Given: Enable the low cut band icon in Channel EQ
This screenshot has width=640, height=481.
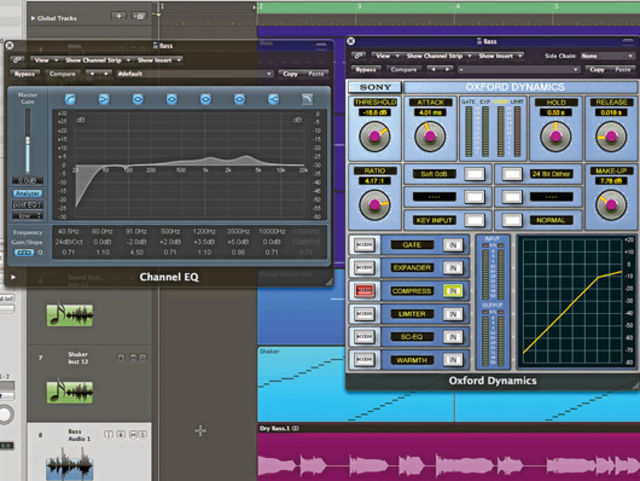Looking at the screenshot, I should 70,99.
